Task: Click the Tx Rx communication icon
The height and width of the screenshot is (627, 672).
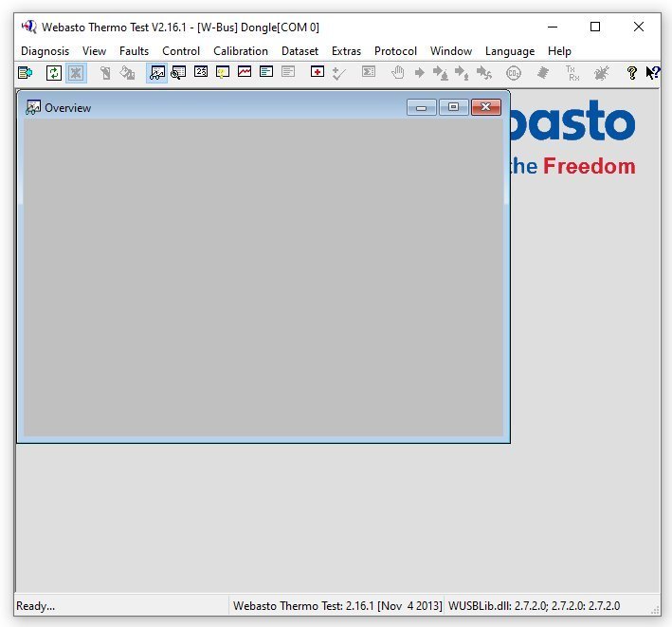Action: (x=572, y=72)
